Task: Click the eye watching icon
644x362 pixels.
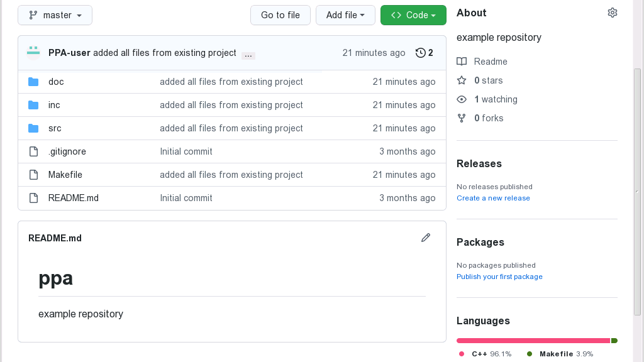Action: tap(462, 99)
